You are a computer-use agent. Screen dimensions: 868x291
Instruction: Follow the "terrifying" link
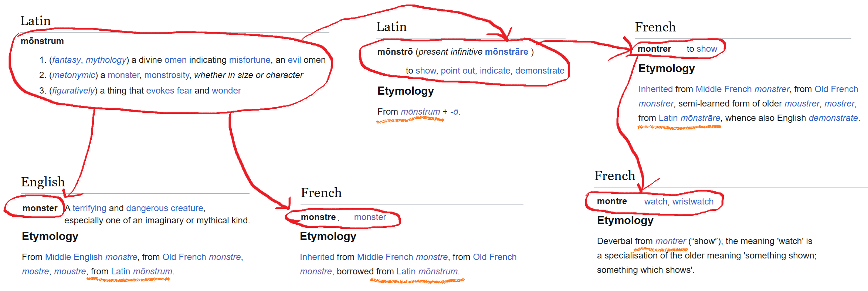[x=89, y=208]
